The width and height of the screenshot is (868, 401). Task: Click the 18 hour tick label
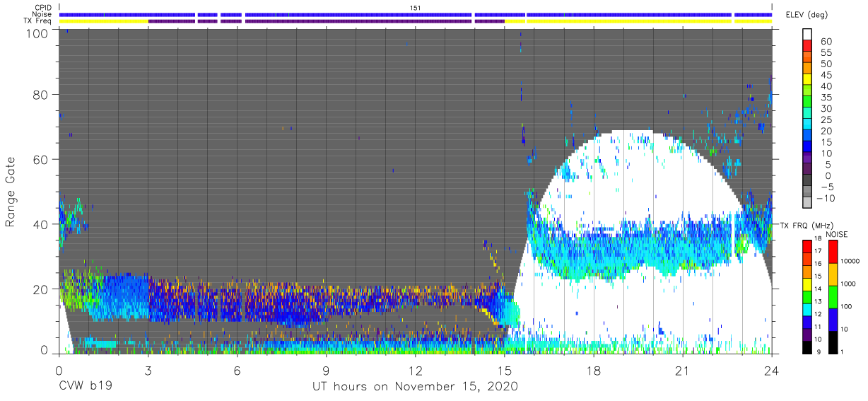point(593,371)
